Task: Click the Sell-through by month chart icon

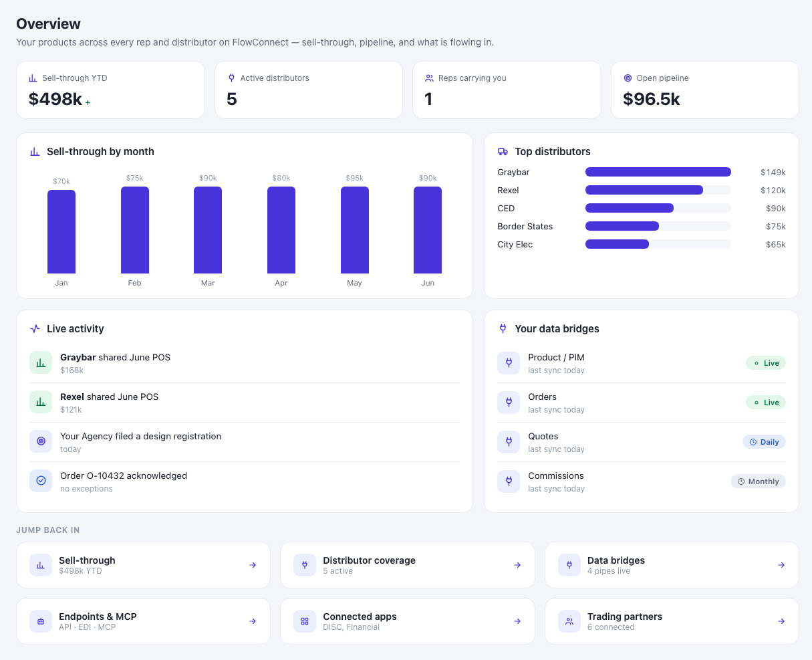Action: click(x=35, y=152)
